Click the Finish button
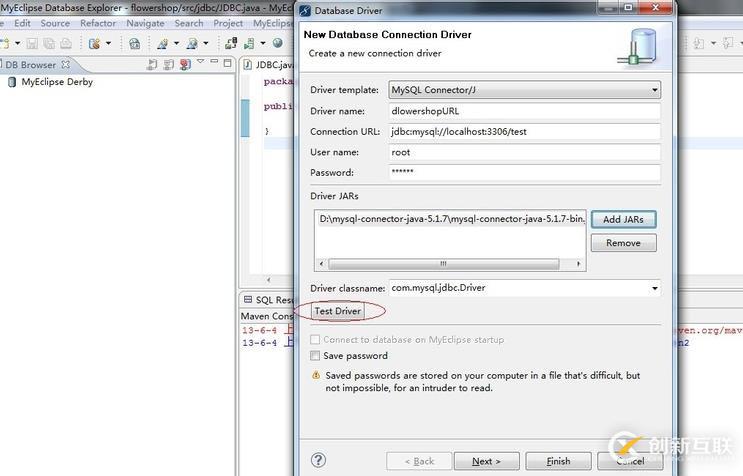This screenshot has height=476, width=743. [558, 461]
